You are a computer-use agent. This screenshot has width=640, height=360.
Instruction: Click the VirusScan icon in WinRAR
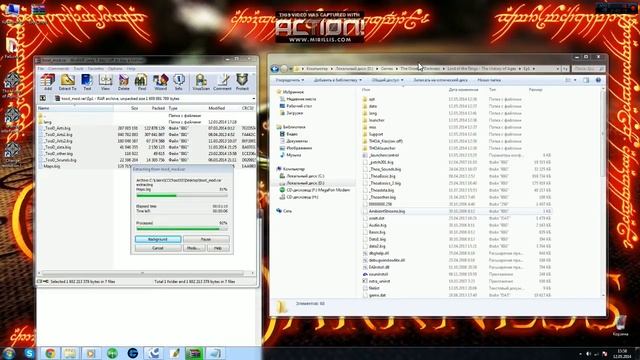tap(201, 82)
